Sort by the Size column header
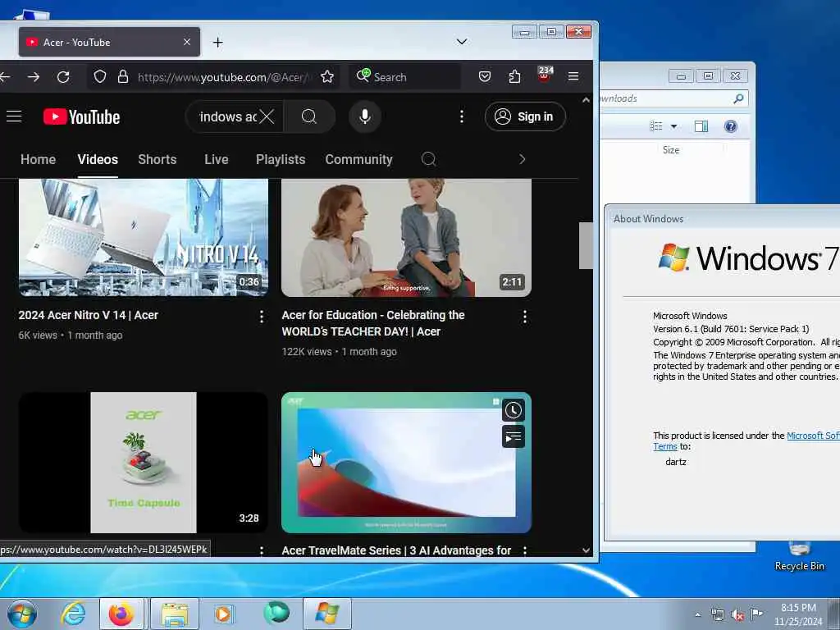 (x=671, y=150)
